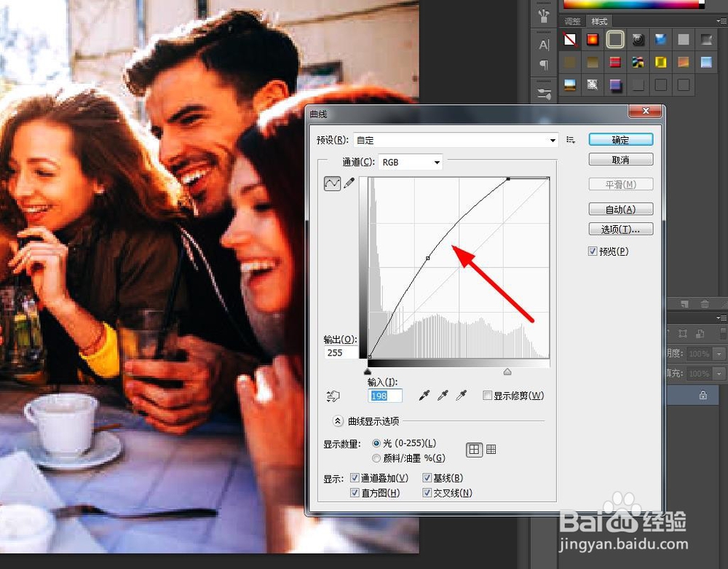Open the 选项(T)... options button

(x=621, y=229)
